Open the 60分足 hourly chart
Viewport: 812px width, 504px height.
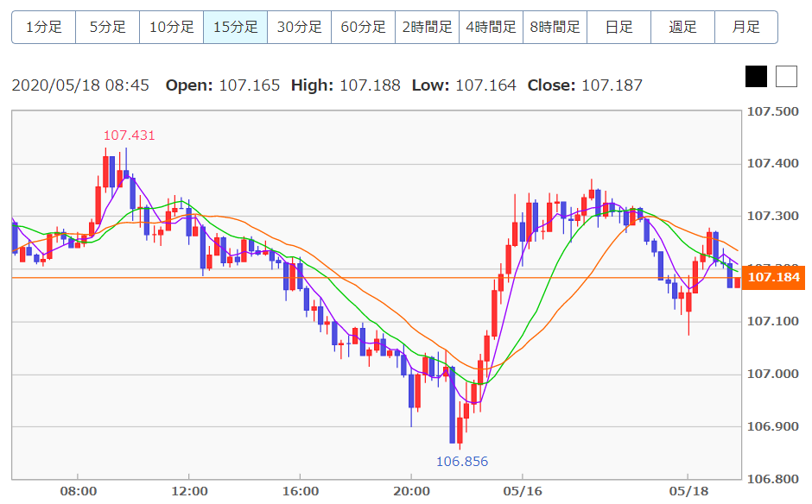click(363, 27)
